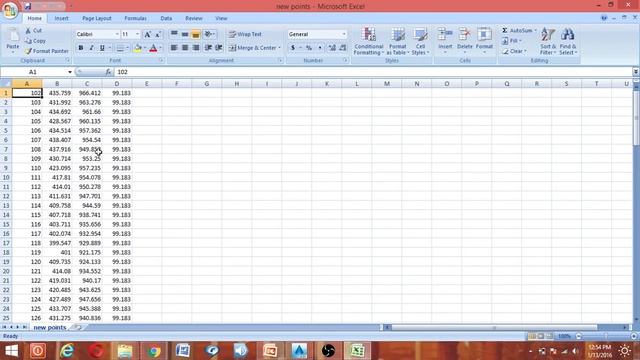This screenshot has height=360, width=640.
Task: Click the zoom slider in status bar
Action: point(606,336)
